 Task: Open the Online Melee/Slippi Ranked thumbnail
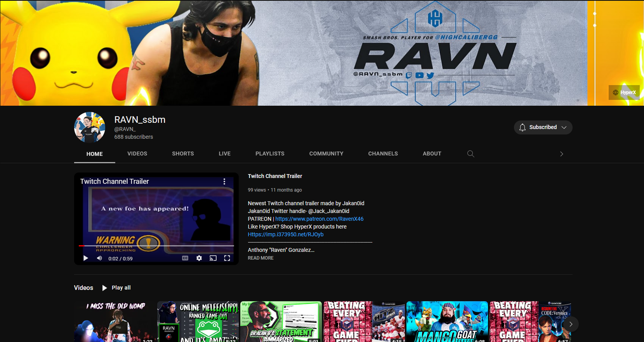(198, 322)
